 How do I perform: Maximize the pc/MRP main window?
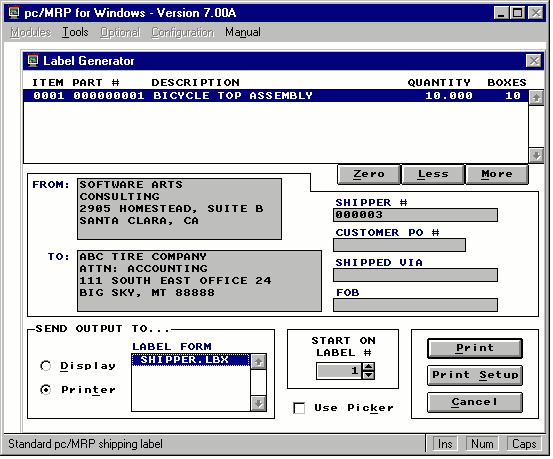point(517,13)
